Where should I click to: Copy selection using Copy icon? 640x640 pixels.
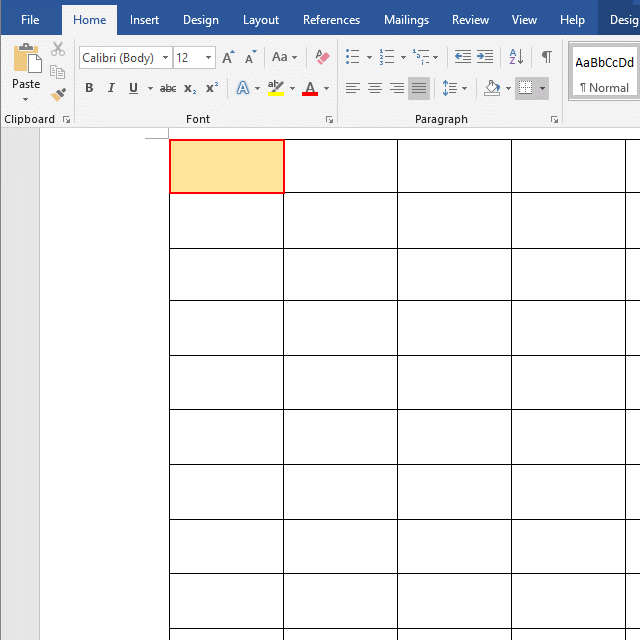tap(58, 72)
